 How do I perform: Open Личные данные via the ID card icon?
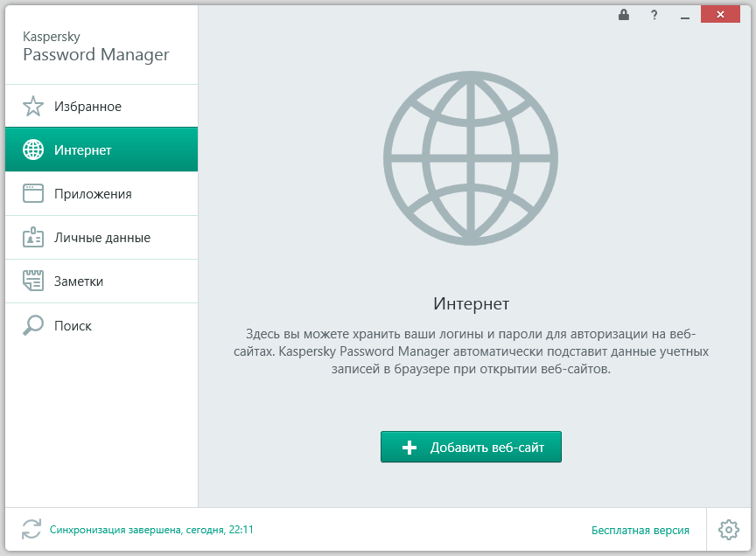coord(32,237)
